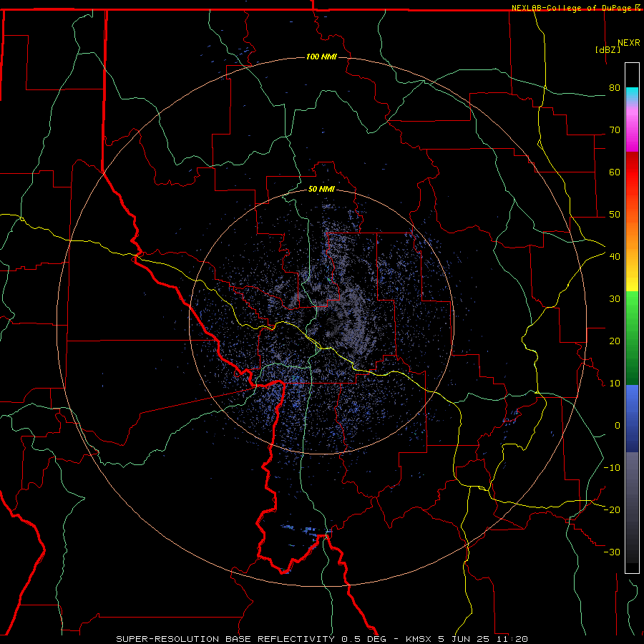Click the blue segment of the reflectivity color bar
644x644 pixels.
[632, 419]
